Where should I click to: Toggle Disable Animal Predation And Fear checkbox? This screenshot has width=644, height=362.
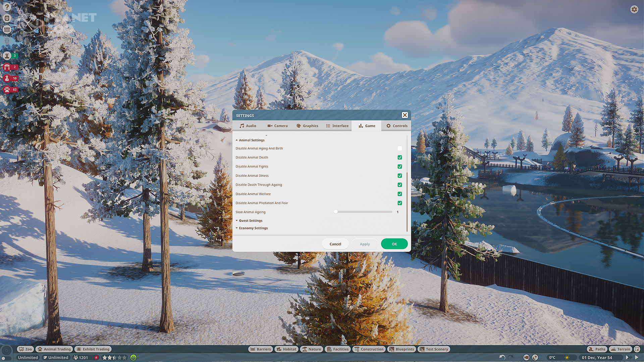399,203
